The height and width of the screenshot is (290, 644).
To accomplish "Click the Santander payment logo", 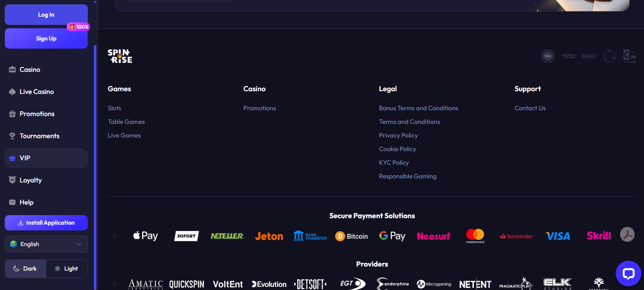I will 516,236.
